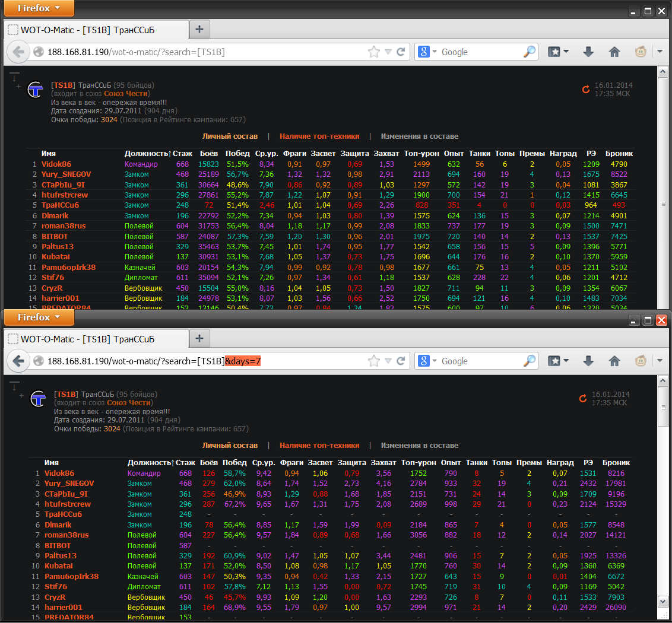Screen dimensions: 672x623
Task: Click the face avatar icon in the top window's toolbar
Action: coord(641,52)
